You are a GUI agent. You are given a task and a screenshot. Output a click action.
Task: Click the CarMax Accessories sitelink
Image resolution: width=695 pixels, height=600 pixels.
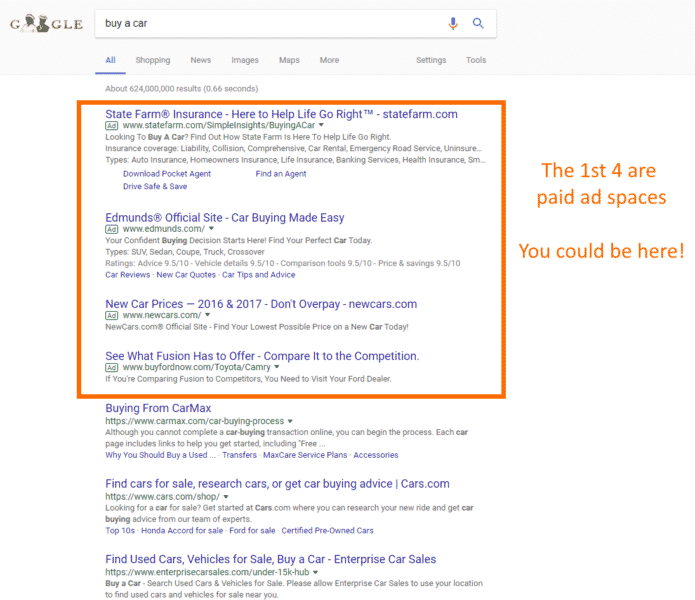click(x=376, y=455)
